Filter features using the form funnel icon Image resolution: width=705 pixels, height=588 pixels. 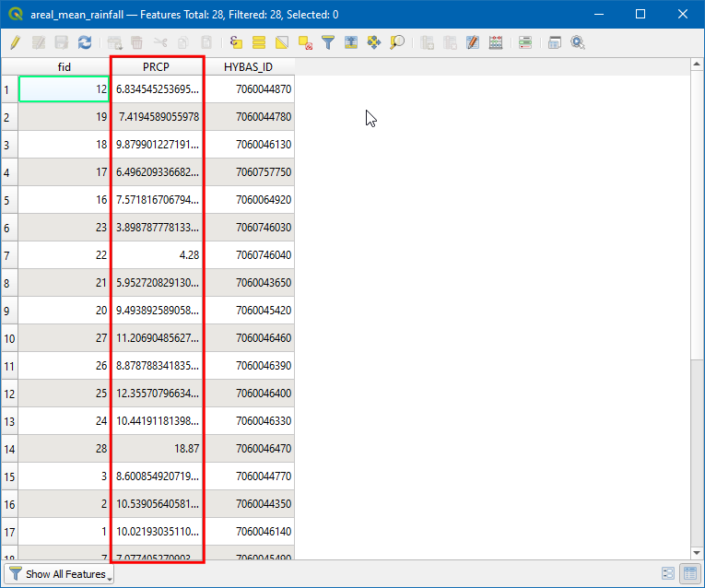pos(328,42)
